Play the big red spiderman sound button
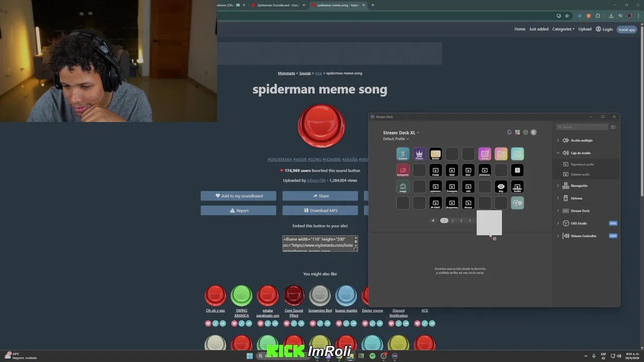 (x=321, y=126)
